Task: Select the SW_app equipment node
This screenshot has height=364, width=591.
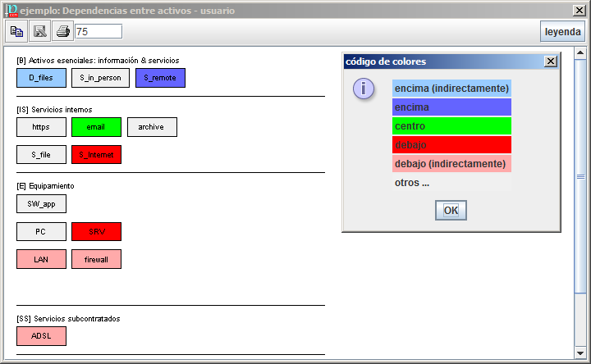Action: [41, 203]
